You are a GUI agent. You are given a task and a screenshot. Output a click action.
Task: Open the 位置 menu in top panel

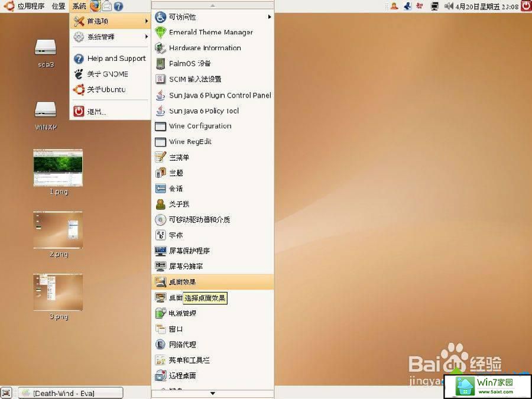coord(59,6)
